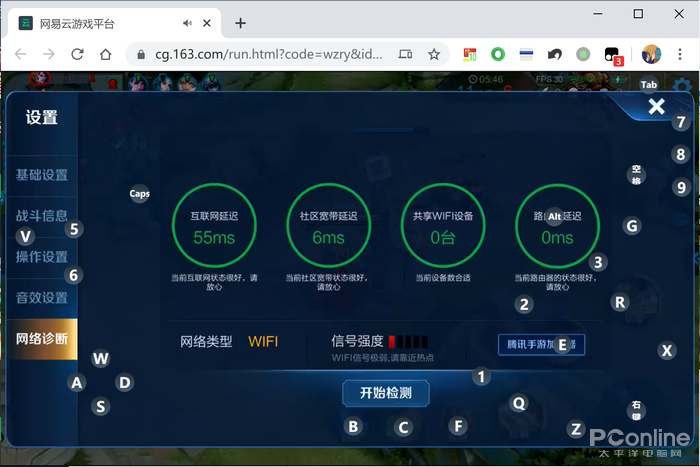Open the Chrome three-dot menu

(680, 54)
